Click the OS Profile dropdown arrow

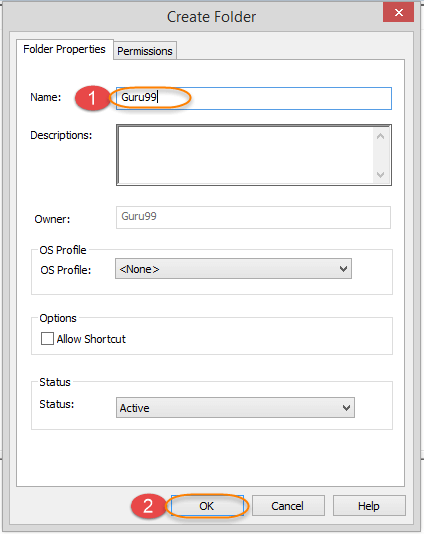[343, 269]
